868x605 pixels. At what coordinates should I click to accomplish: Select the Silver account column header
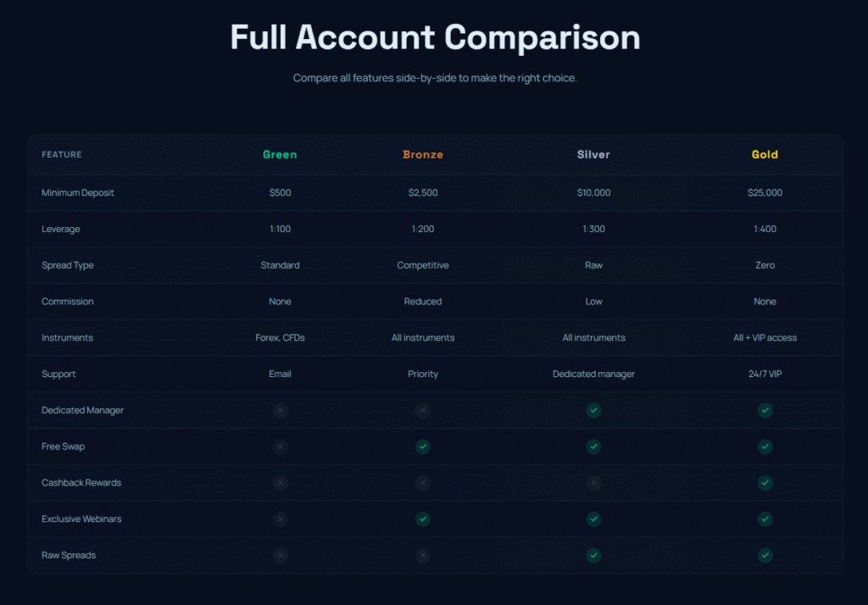(x=593, y=154)
